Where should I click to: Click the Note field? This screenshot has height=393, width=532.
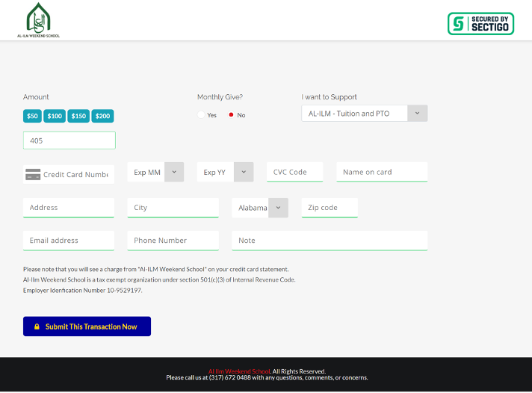tap(330, 241)
